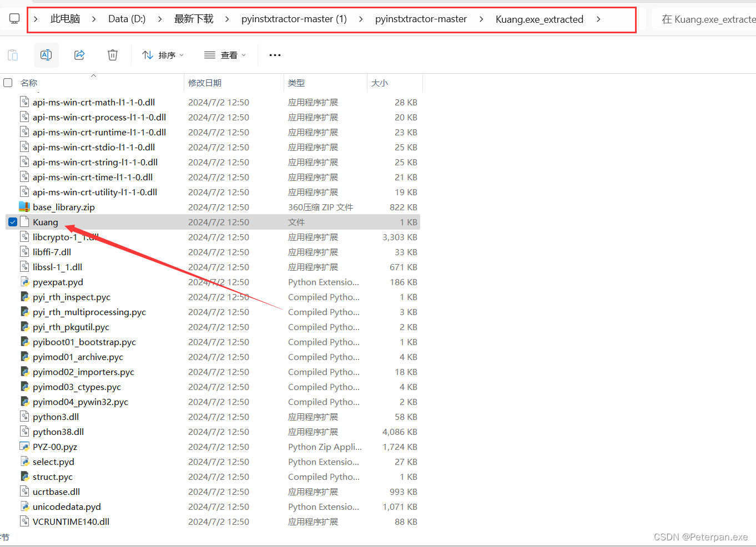The image size is (756, 547).
Task: Click the rename icon in the toolbar
Action: pyautogui.click(x=46, y=55)
